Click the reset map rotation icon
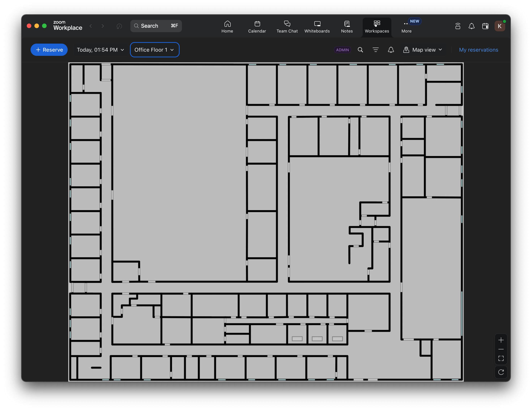The height and width of the screenshot is (410, 532). point(501,372)
